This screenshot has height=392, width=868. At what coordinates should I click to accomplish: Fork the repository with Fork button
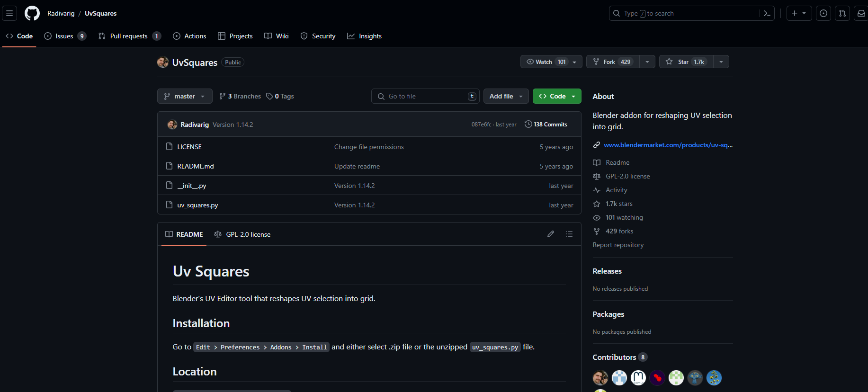(x=613, y=62)
